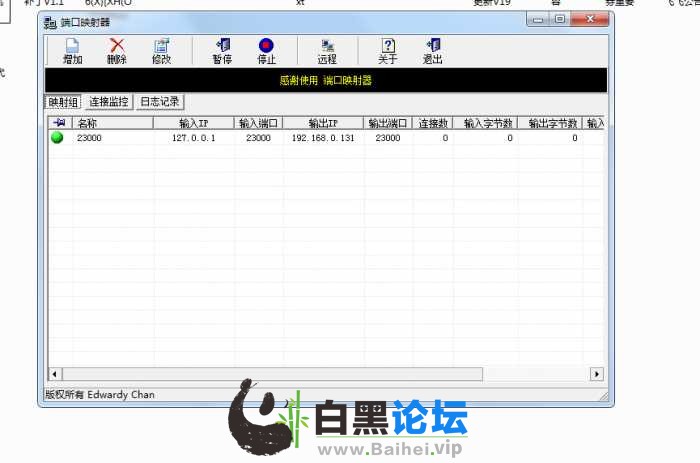The height and width of the screenshot is (463, 700).
Task: Click the pin icon column header
Action: [57, 123]
